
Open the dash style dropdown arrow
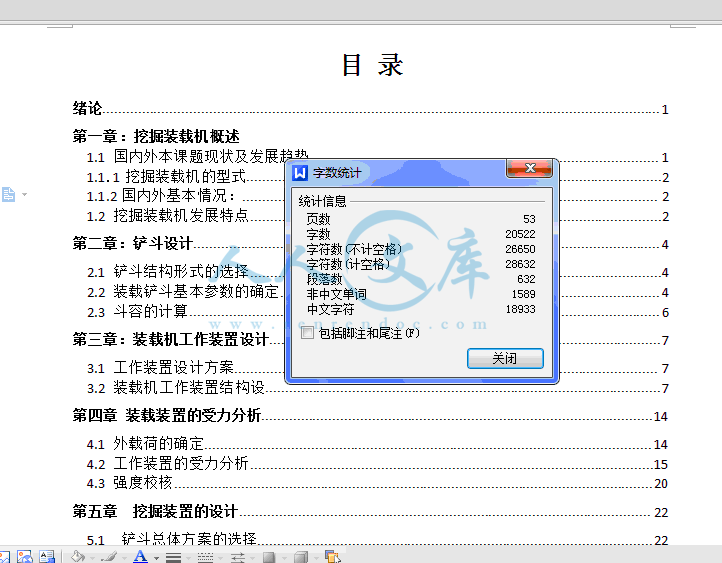pos(221,558)
